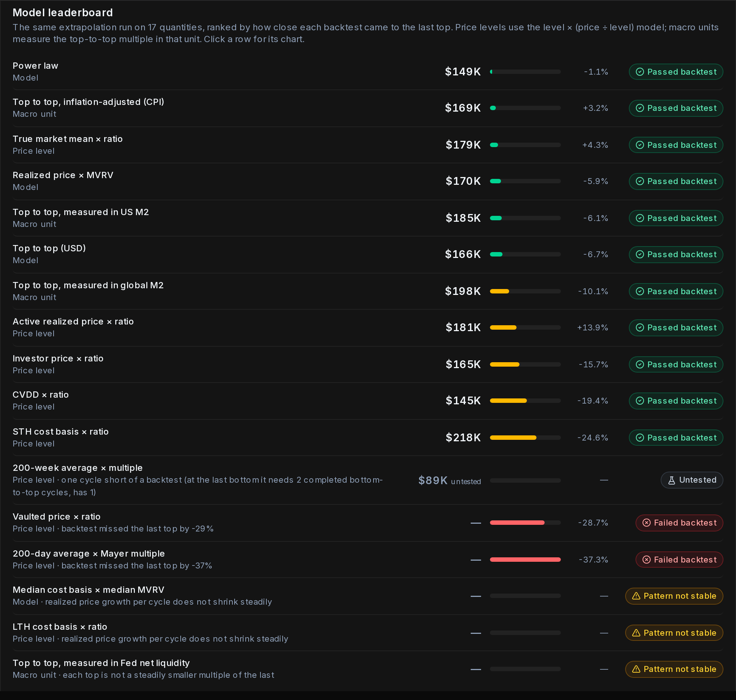Click the 200-week average × multiple title
This screenshot has height=700, width=736.
point(78,468)
